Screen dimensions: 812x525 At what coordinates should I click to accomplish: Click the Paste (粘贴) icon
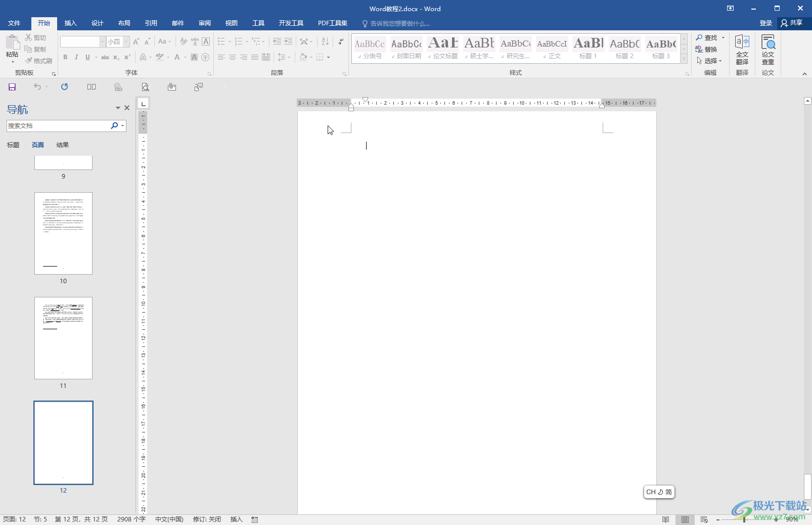pos(12,42)
